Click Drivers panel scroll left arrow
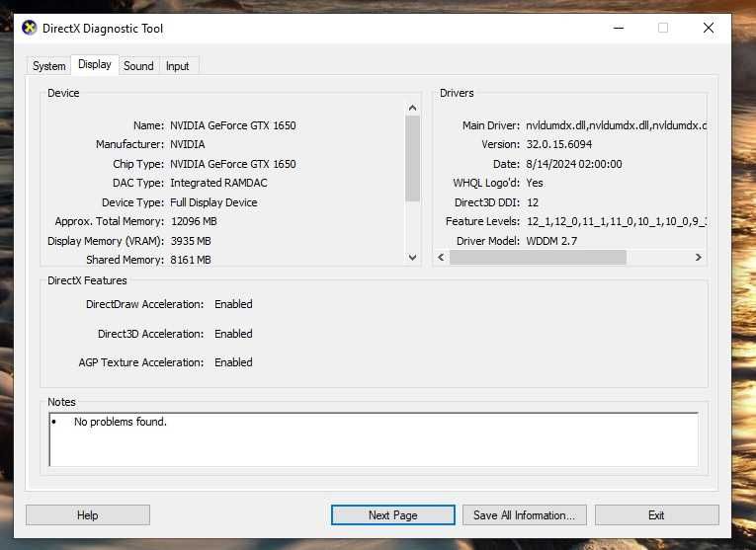 441,257
